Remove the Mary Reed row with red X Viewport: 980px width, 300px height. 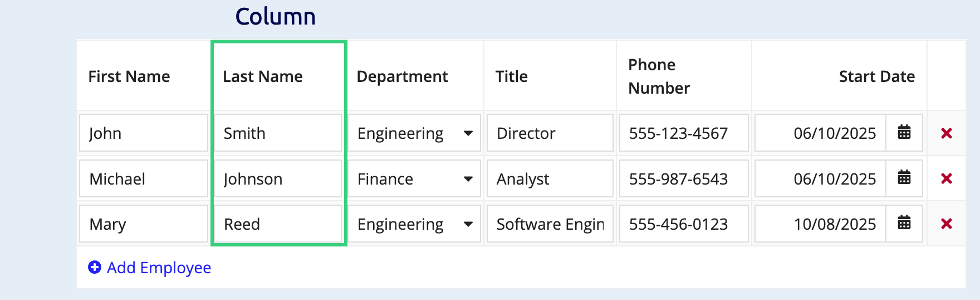point(946,224)
